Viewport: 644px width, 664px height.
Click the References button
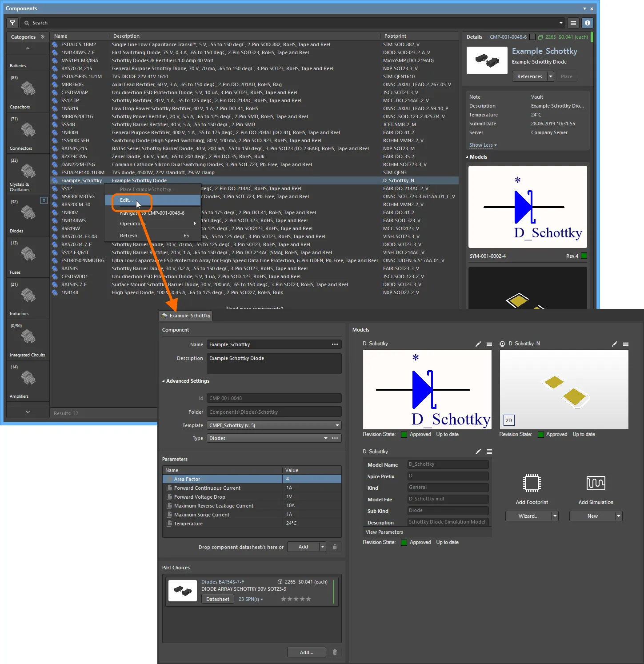[x=529, y=76]
